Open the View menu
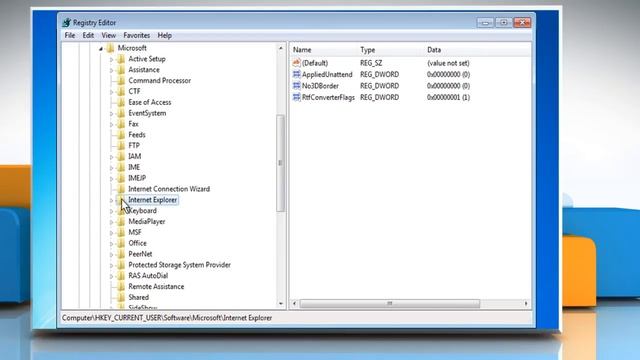This screenshot has height=360, width=640. tap(109, 36)
